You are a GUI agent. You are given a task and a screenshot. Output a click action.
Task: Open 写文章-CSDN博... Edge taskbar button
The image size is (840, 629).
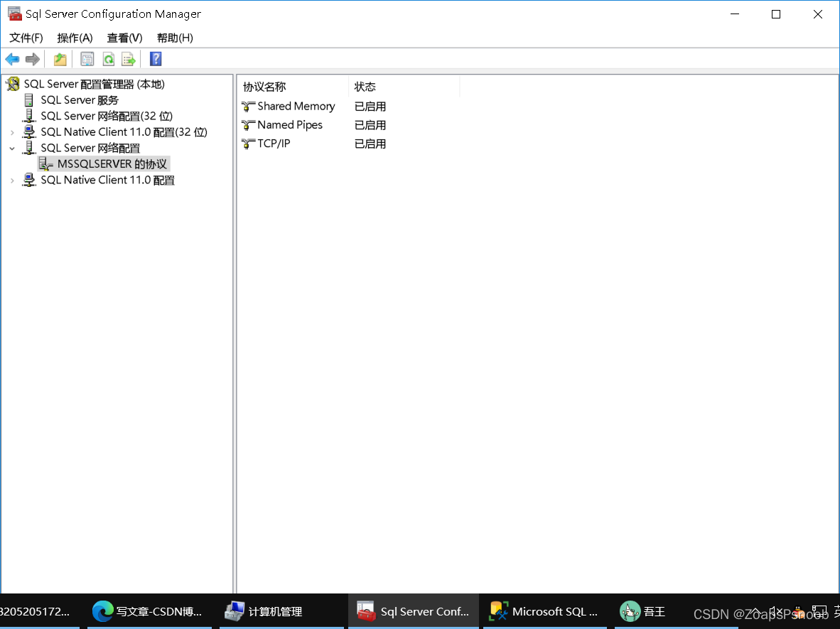pyautogui.click(x=149, y=611)
